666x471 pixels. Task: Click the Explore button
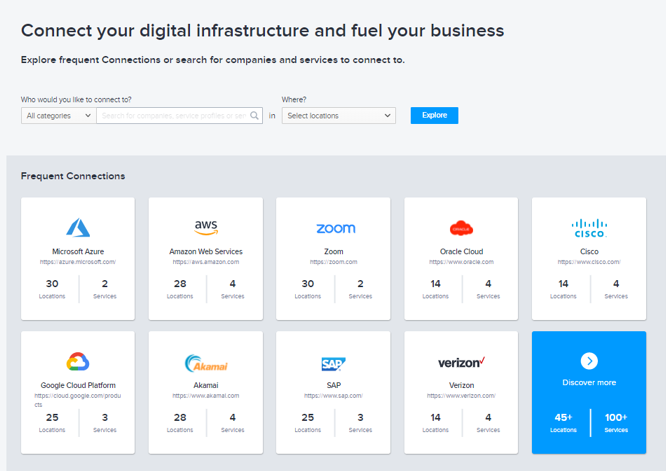(x=434, y=115)
